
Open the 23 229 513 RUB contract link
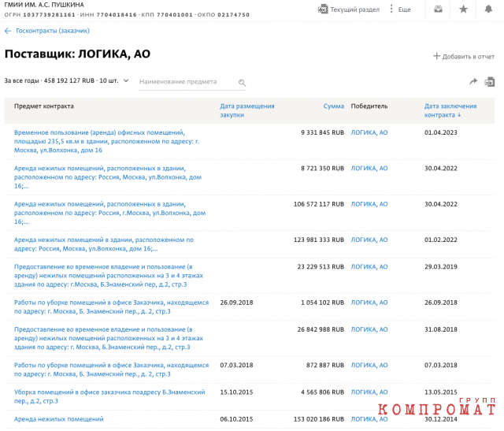coord(109,276)
